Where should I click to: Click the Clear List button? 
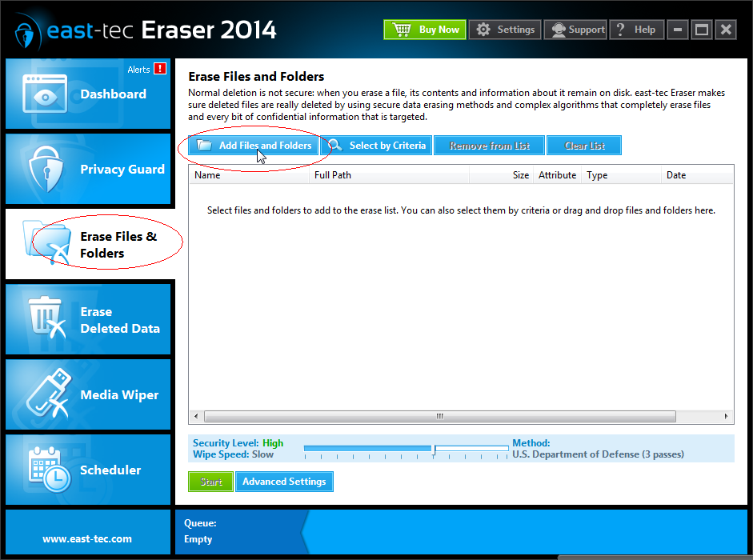coord(583,145)
